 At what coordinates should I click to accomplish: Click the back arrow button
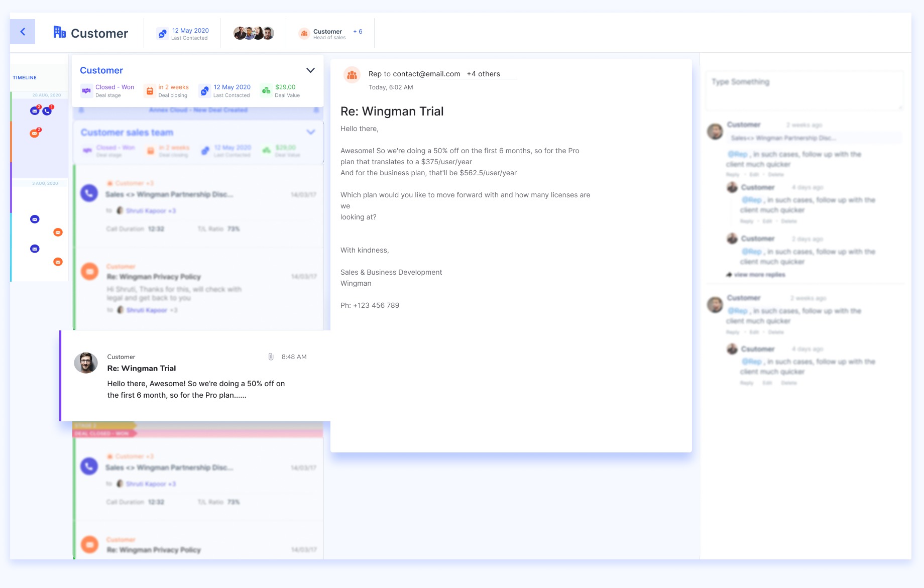23,32
